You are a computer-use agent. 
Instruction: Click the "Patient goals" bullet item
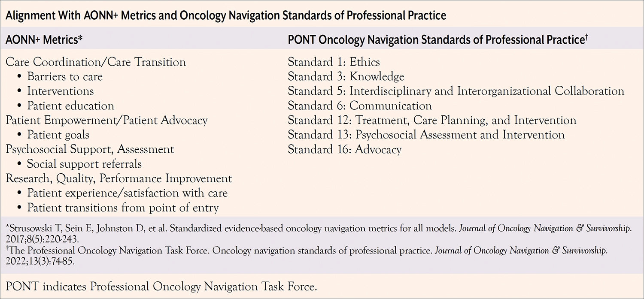[58, 135]
